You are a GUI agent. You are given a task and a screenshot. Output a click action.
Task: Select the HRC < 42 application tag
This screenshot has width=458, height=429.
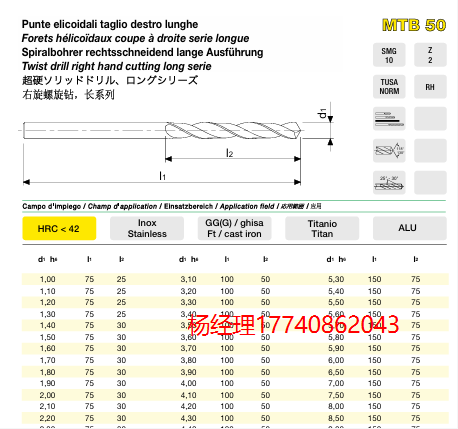(59, 228)
